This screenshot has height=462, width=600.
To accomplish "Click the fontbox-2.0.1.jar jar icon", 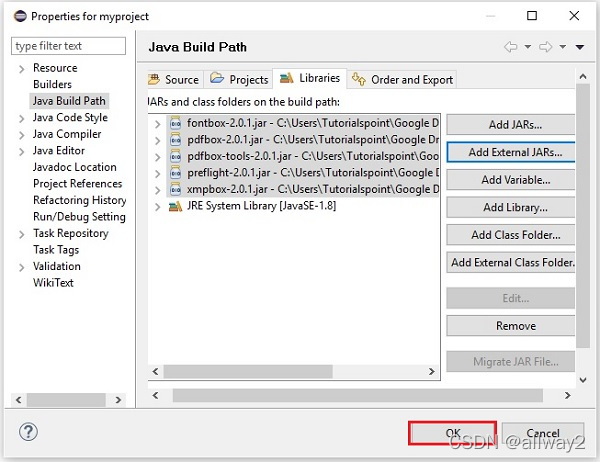I will click(175, 123).
